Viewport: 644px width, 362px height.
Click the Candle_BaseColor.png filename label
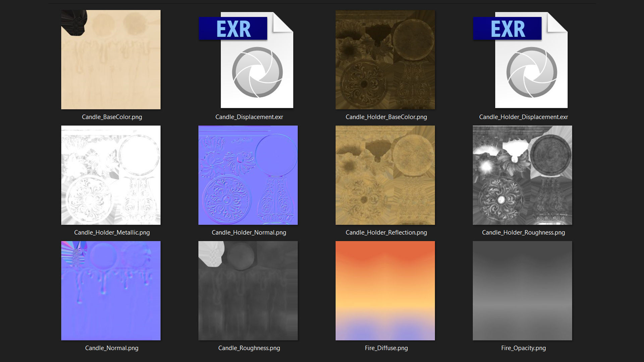pyautogui.click(x=112, y=117)
